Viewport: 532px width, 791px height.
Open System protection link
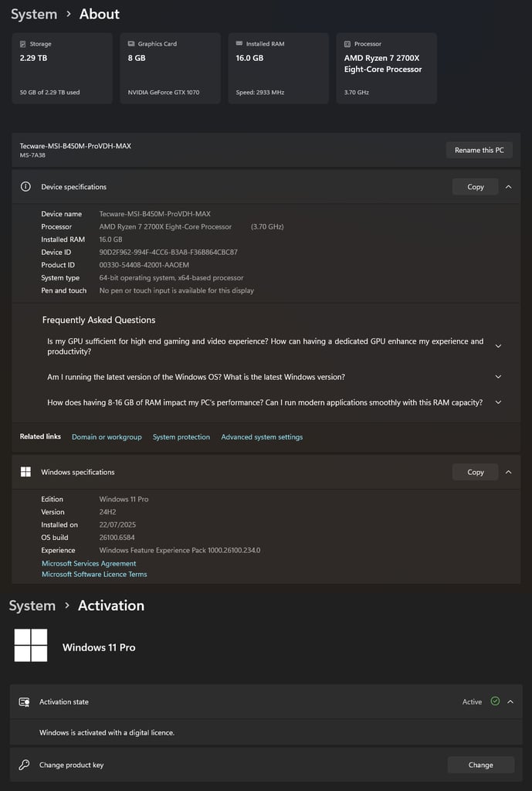(x=181, y=437)
